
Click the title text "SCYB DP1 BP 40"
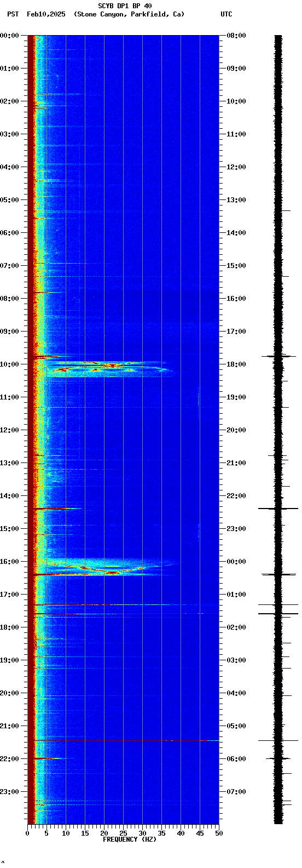pyautogui.click(x=125, y=6)
